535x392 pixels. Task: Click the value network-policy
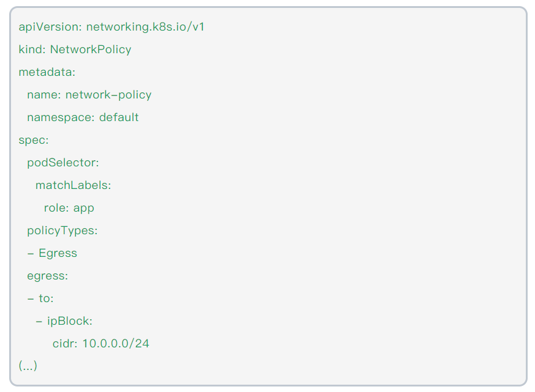(108, 95)
